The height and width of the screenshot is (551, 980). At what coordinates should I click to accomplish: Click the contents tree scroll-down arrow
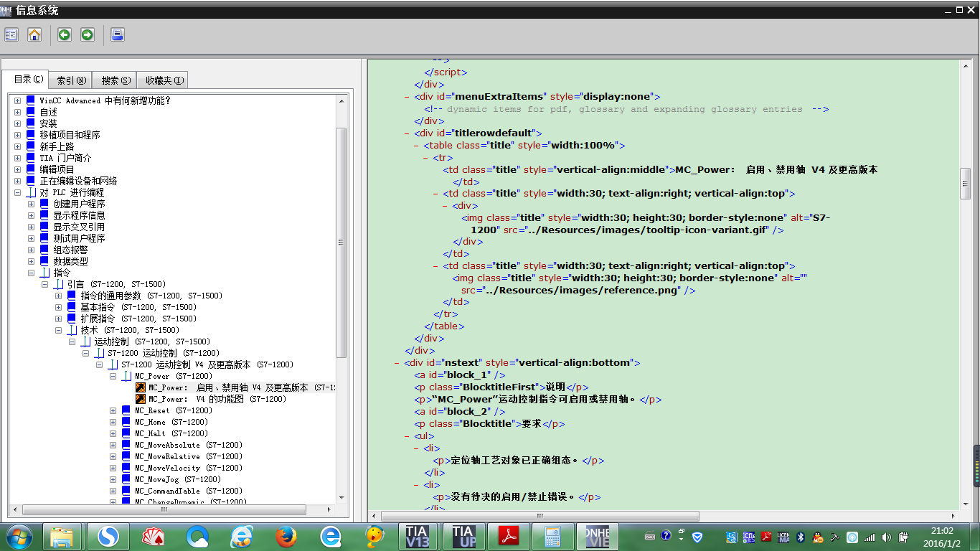[x=341, y=498]
